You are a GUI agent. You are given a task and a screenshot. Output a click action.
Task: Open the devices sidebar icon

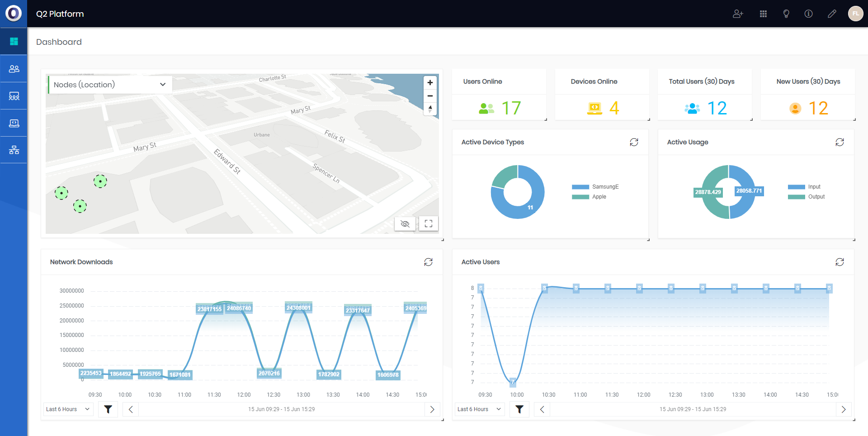(14, 123)
